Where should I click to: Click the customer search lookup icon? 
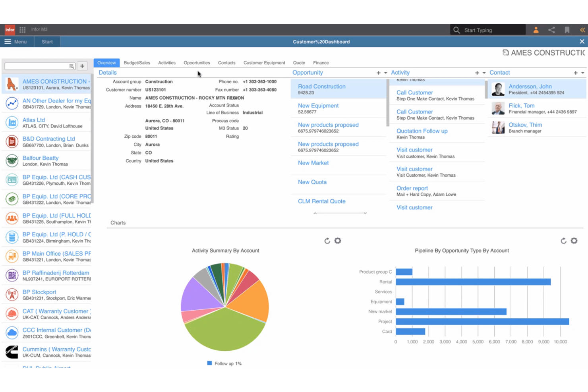[72, 66]
